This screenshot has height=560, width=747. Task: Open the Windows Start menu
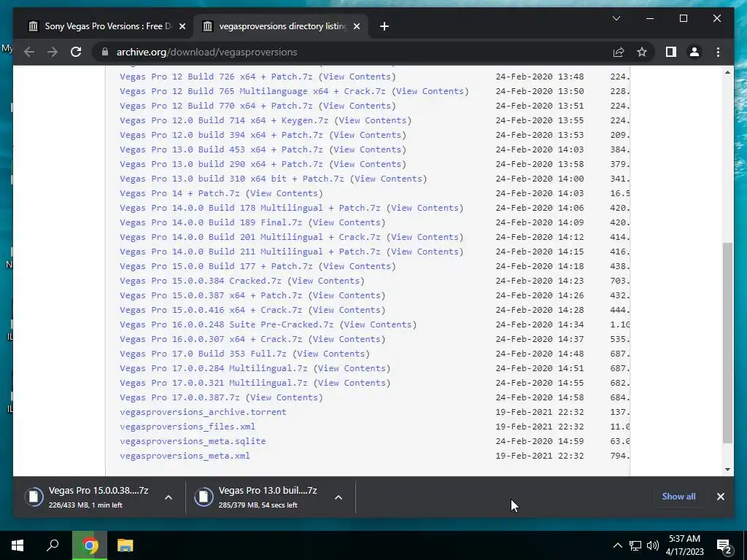[x=18, y=545]
